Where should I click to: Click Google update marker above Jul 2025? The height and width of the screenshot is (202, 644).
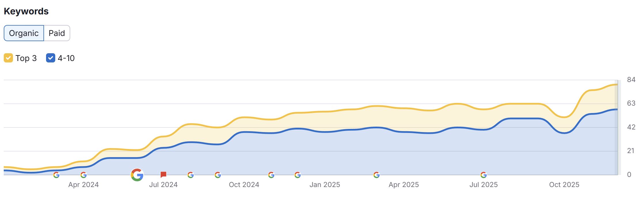tap(484, 175)
